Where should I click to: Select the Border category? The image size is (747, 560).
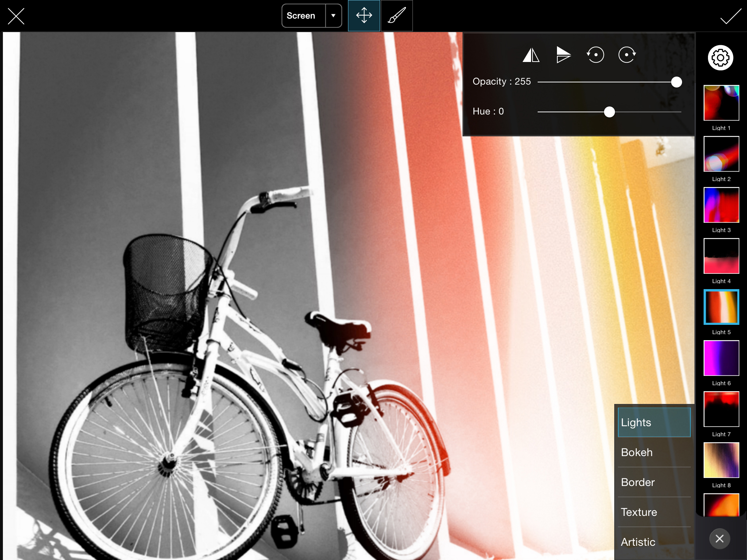pos(654,482)
